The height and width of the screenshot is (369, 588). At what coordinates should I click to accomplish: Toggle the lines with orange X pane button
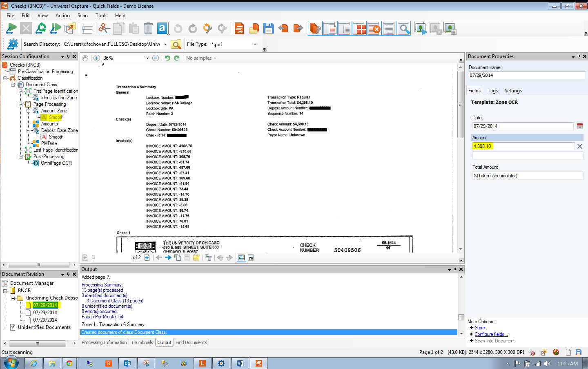click(374, 28)
